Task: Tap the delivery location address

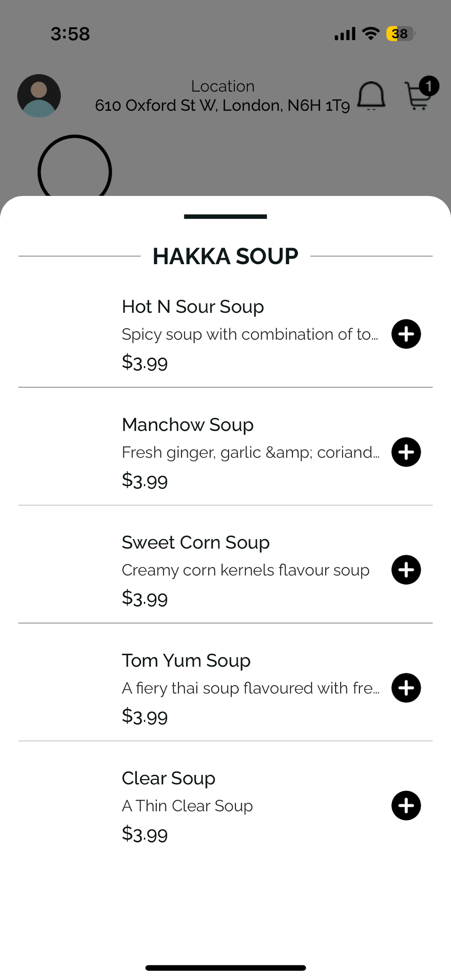Action: click(222, 105)
